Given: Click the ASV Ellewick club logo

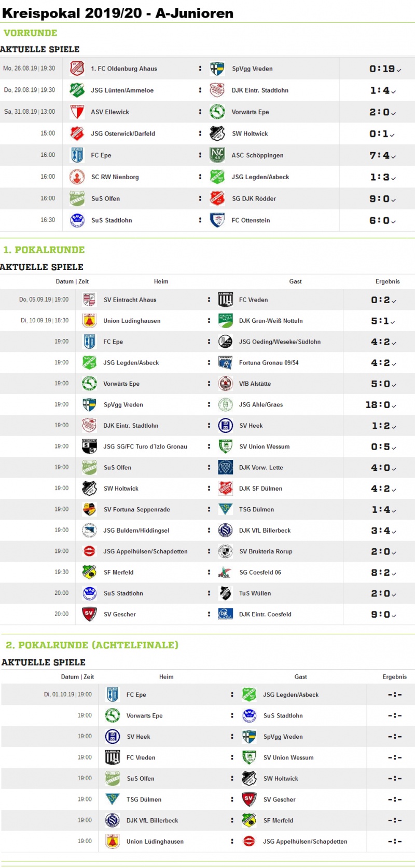Looking at the screenshot, I should 77,112.
